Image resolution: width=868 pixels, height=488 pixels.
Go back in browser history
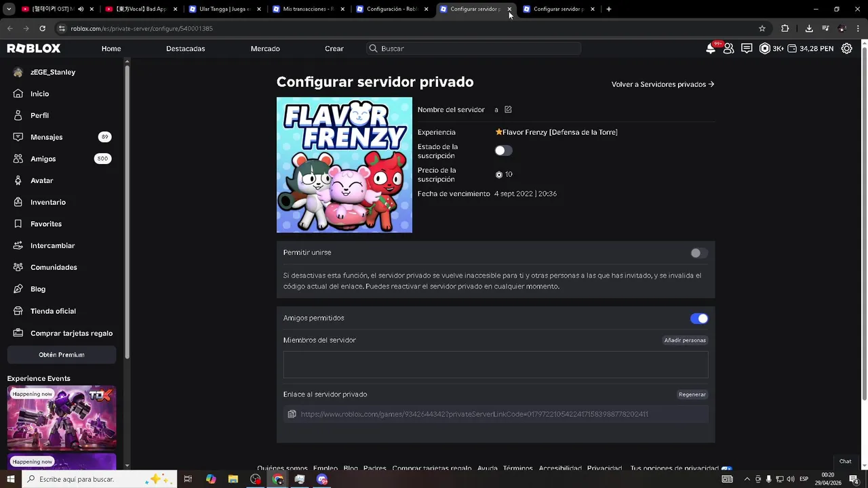[9, 28]
